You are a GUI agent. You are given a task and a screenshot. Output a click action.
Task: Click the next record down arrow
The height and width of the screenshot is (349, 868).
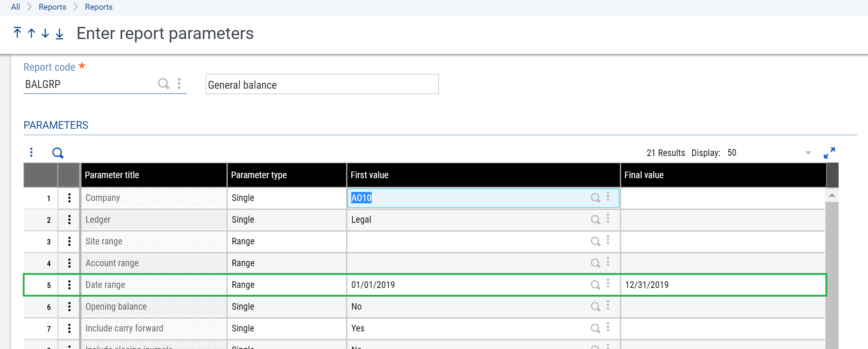coord(45,33)
